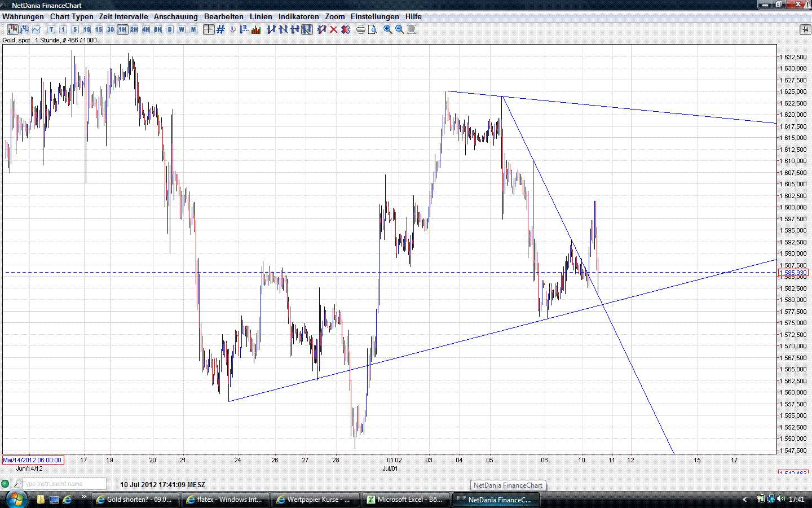Switch to the Microsoft Excel taskbar window
The image size is (812, 508).
tap(405, 500)
